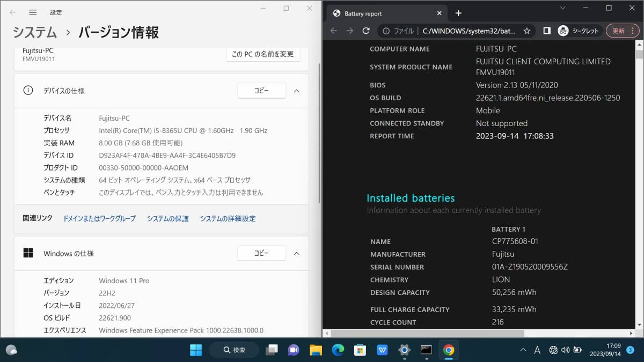Image resolution: width=644 pixels, height=362 pixels.
Task: Click the Chrome icon on the taskbar
Action: click(x=449, y=350)
